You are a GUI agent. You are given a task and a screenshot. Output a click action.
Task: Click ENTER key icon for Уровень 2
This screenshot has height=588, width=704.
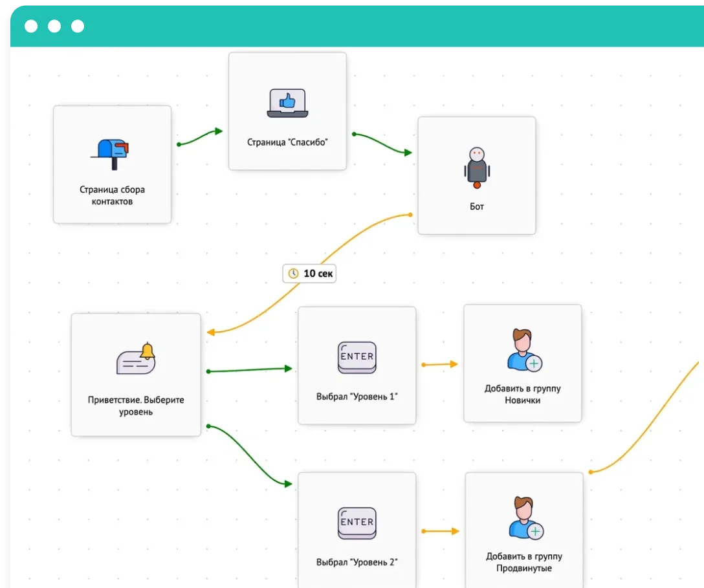357,523
